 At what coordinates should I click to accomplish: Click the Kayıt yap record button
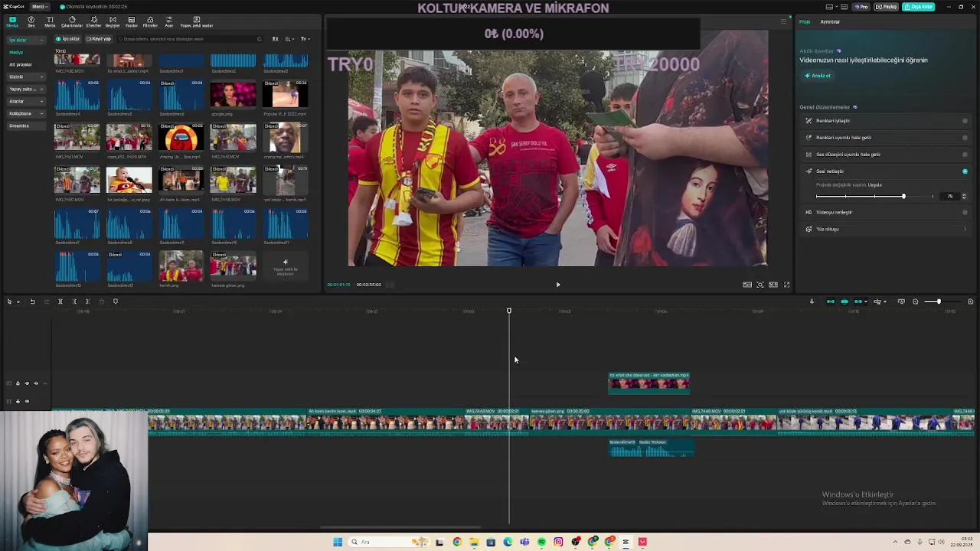coord(99,39)
